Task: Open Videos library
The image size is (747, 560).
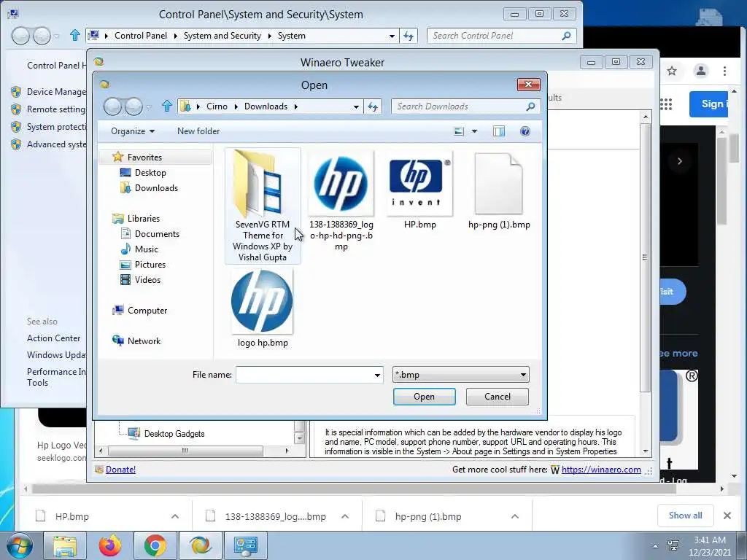Action: [x=147, y=279]
